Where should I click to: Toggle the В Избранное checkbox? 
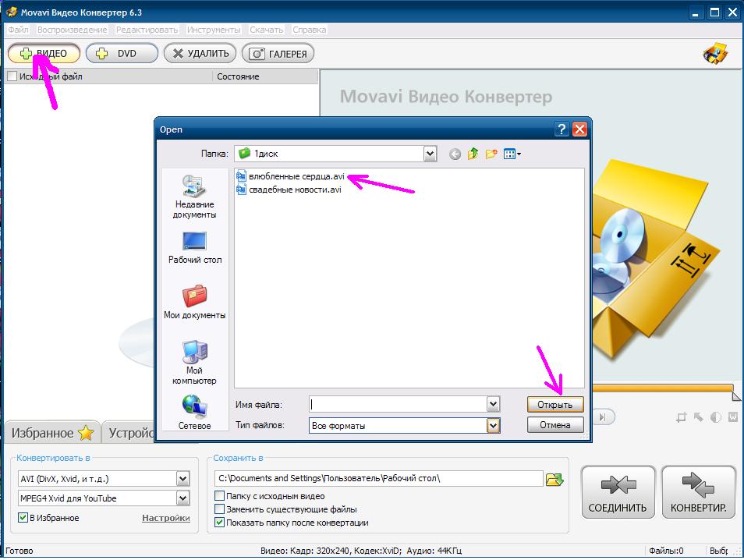[x=23, y=518]
